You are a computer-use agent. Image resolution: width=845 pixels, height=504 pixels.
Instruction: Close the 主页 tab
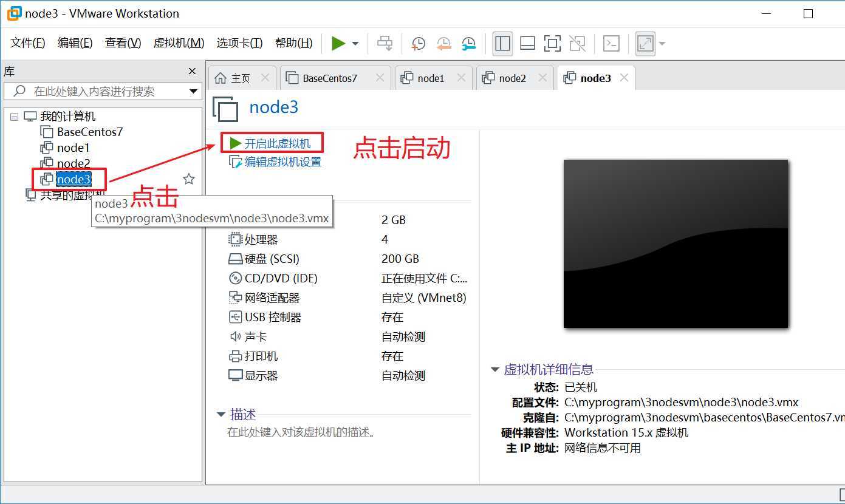tap(265, 78)
